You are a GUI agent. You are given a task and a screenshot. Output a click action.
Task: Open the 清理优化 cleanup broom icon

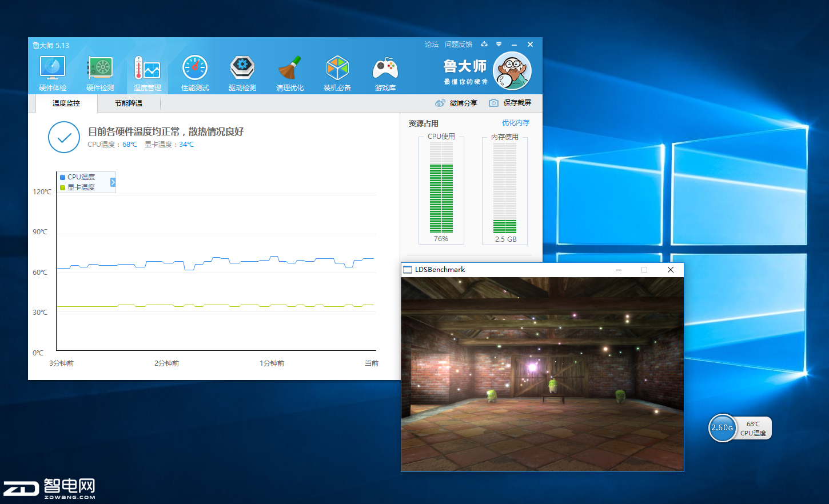tap(290, 73)
